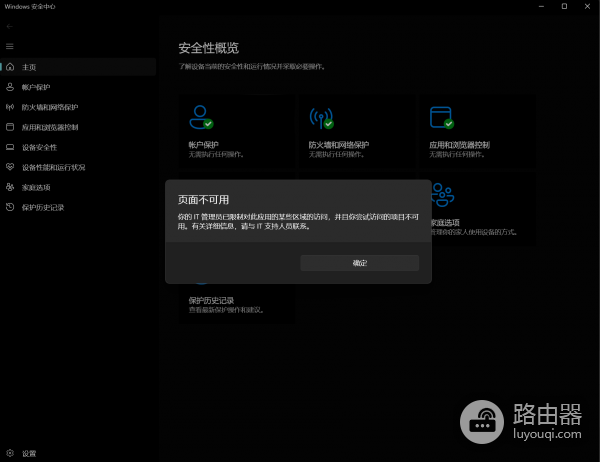Click the antenna icon beside 防火墙和网络保护 in sidebar
Viewport: 600px width, 462px height.
click(10, 107)
